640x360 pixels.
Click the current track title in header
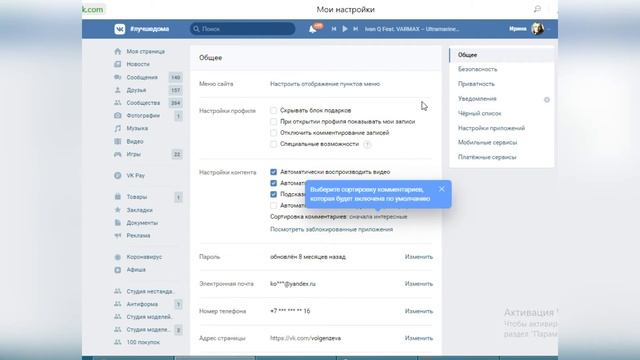412,29
